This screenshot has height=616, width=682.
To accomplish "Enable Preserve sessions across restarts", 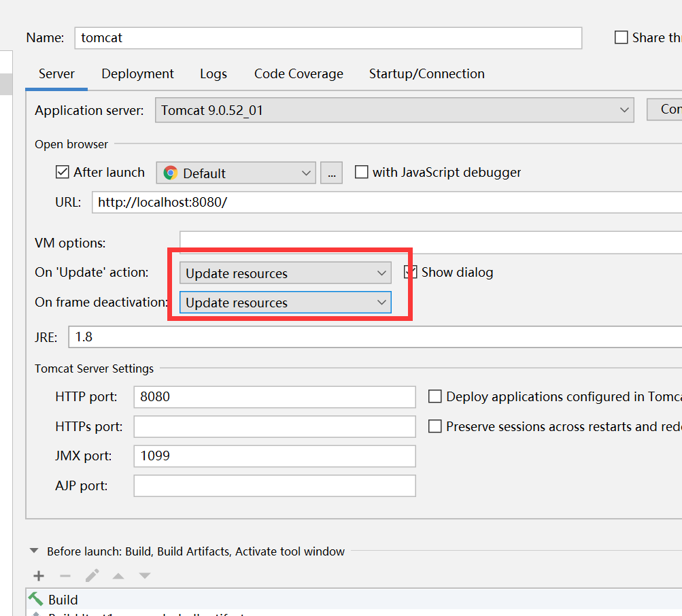I will 435,426.
